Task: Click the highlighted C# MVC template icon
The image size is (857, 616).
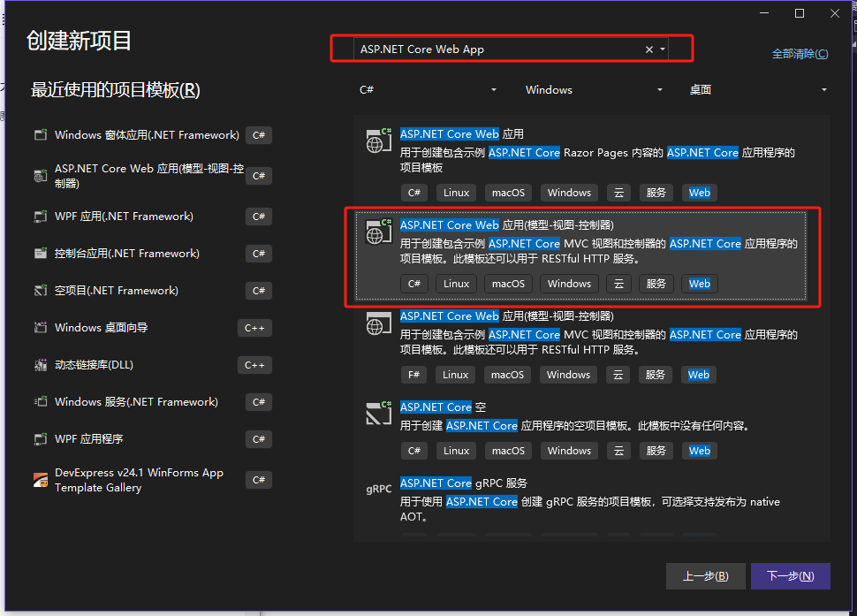Action: (x=379, y=232)
